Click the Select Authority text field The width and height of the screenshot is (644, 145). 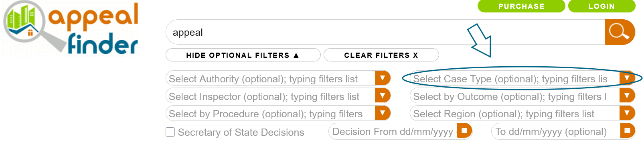[270, 78]
